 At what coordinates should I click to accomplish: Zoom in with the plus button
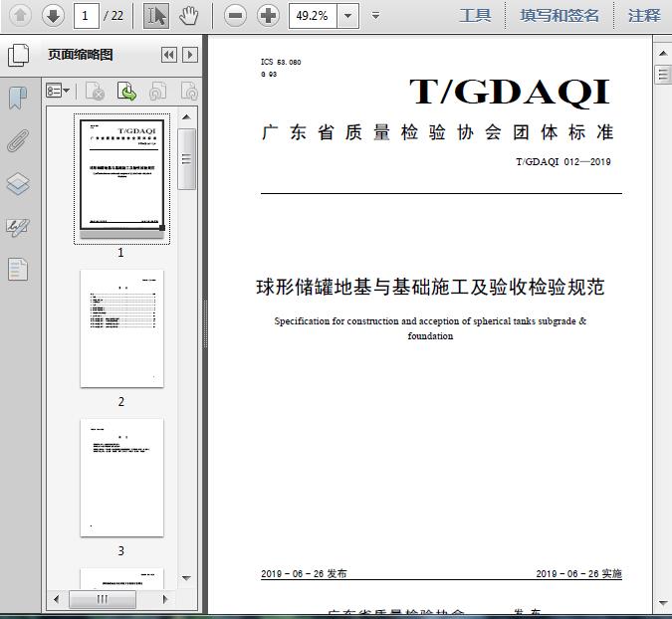coord(268,16)
